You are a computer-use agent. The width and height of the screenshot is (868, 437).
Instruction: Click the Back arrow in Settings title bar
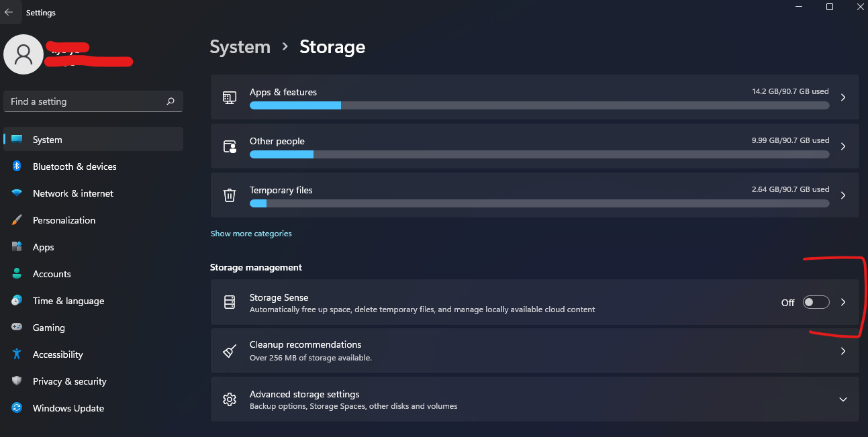[9, 12]
